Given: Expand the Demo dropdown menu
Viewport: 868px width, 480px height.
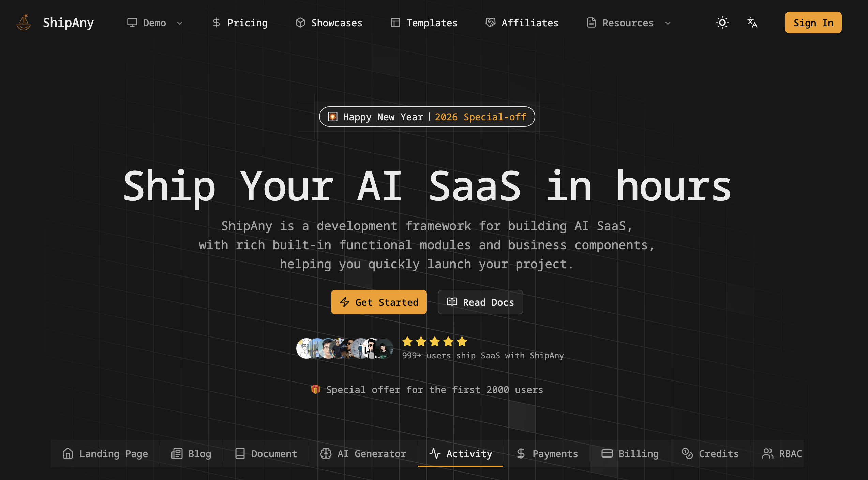Looking at the screenshot, I should (155, 23).
